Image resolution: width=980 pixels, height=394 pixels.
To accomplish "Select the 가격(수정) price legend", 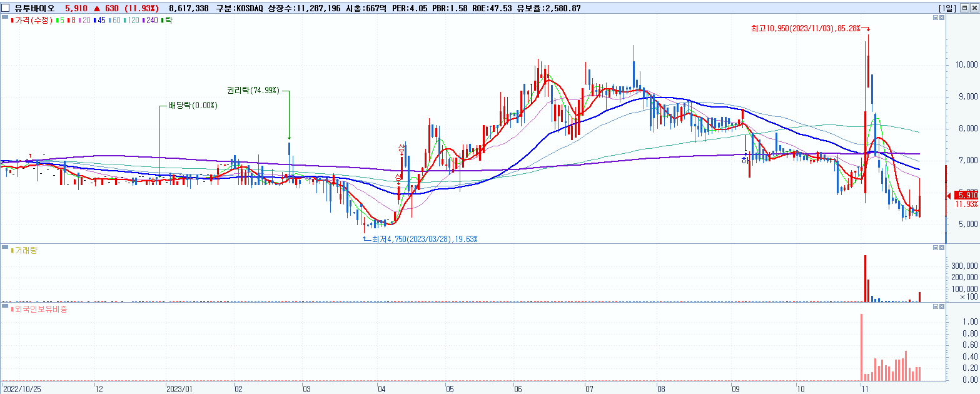I will coord(31,21).
